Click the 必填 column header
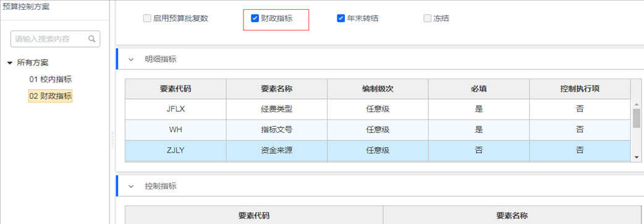Image resolution: width=644 pixels, height=224 pixels. tap(478, 88)
